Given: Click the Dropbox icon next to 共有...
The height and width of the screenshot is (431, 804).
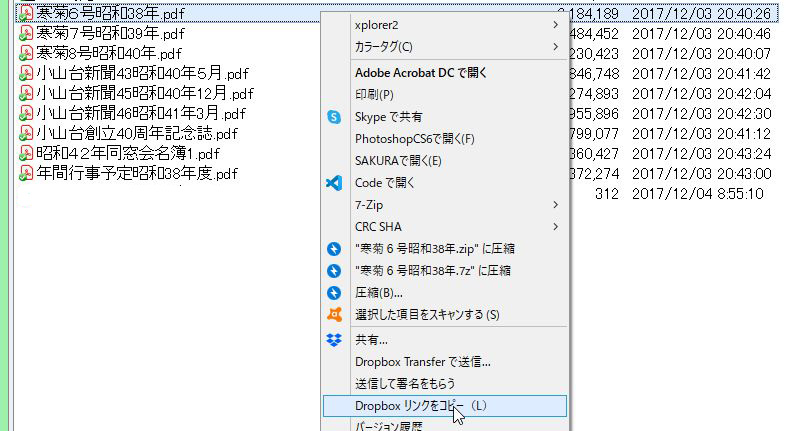Looking at the screenshot, I should (x=335, y=340).
